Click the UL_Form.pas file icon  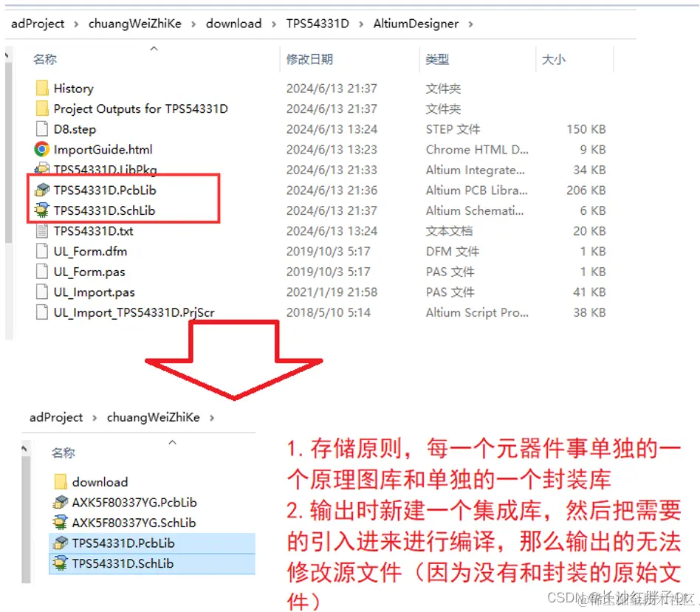click(x=42, y=272)
